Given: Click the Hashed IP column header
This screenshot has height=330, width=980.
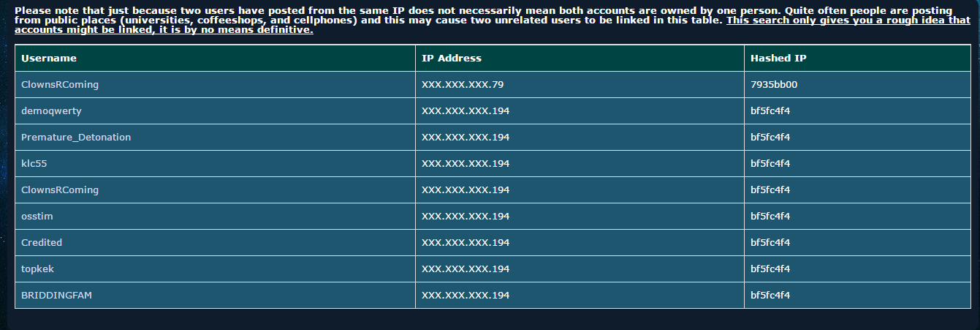Looking at the screenshot, I should point(778,58).
